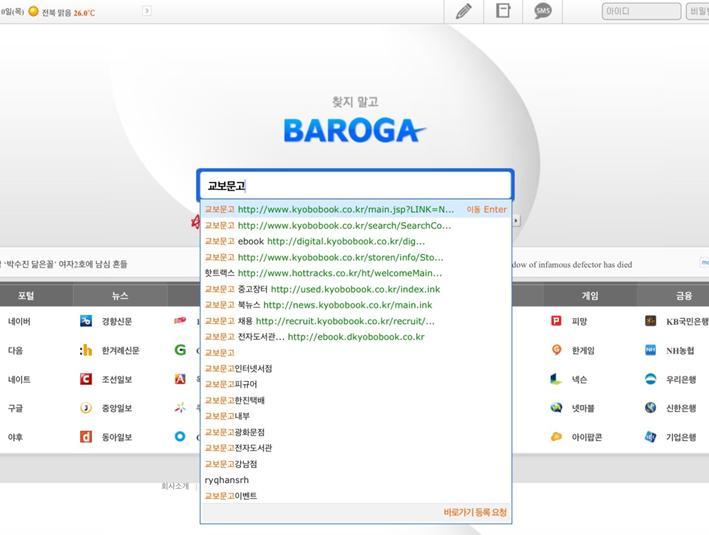
Task: Choose the 교보문고광화문점 keyword suggestion
Action: (356, 432)
